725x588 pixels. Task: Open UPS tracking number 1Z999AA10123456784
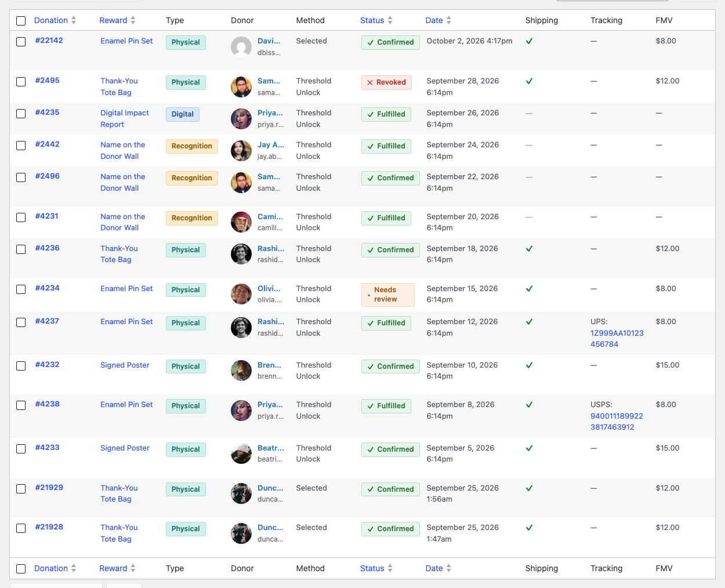pyautogui.click(x=617, y=339)
